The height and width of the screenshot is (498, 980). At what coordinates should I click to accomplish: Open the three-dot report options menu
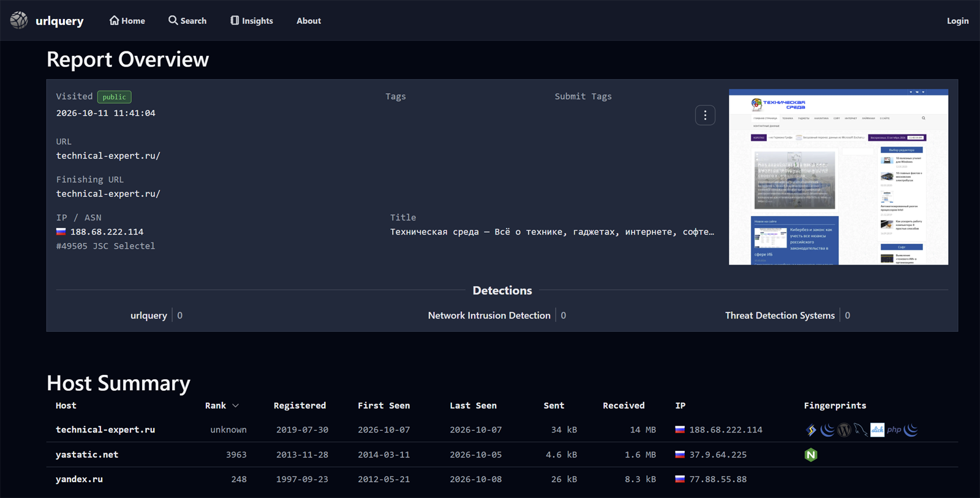pos(705,115)
